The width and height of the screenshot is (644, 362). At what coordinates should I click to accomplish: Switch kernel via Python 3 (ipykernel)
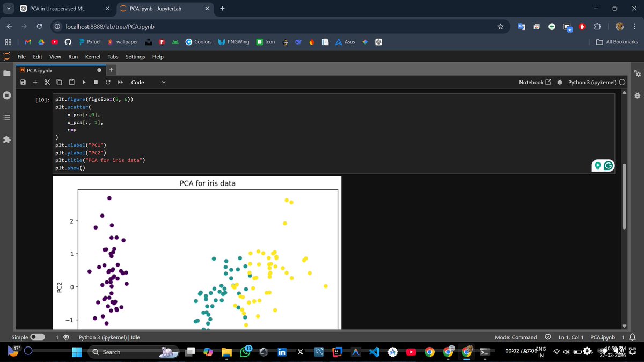coord(592,82)
